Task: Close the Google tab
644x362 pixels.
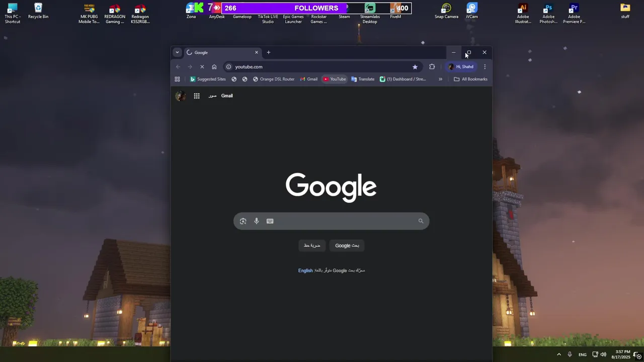Action: (x=256, y=52)
